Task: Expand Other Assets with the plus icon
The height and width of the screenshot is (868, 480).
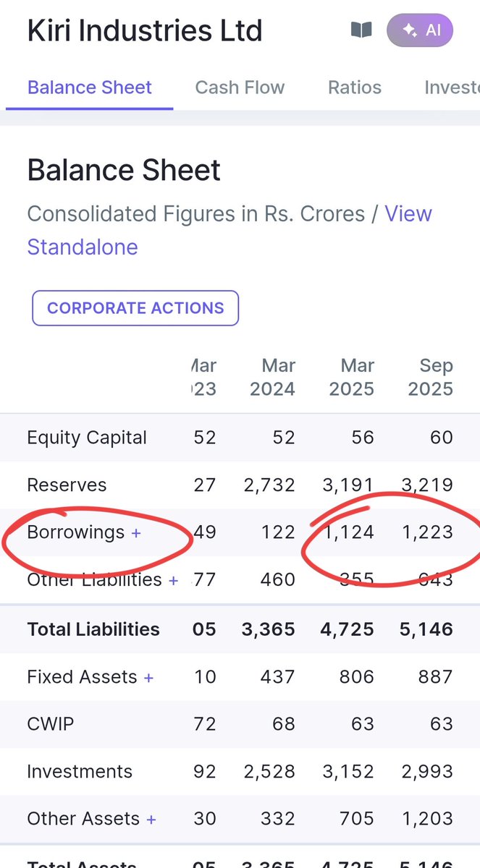Action: 151,819
